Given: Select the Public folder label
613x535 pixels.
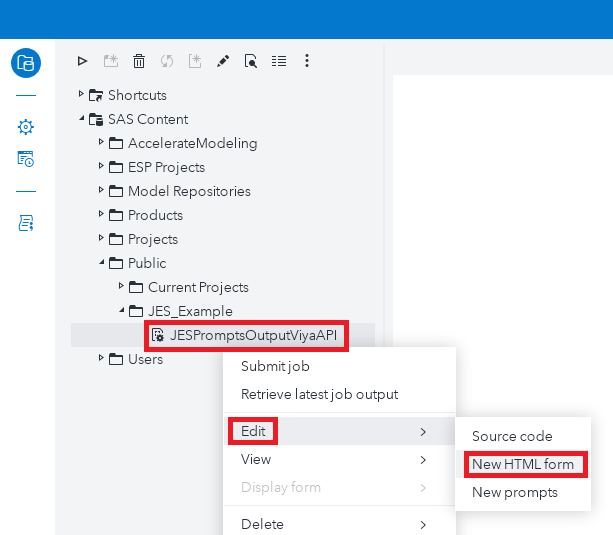Looking at the screenshot, I should click(147, 263).
